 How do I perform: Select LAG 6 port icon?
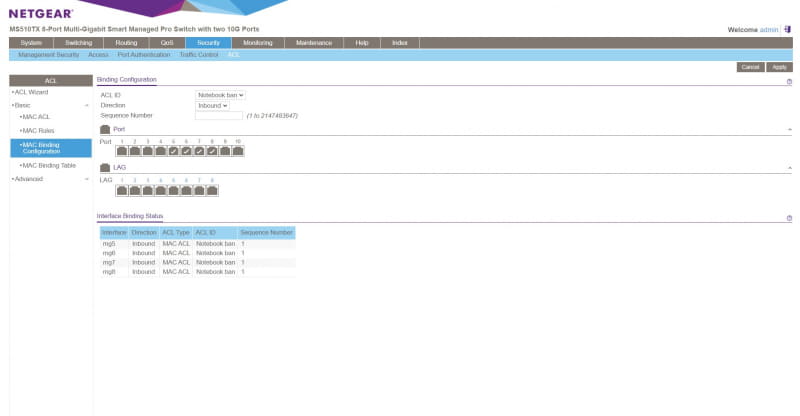pyautogui.click(x=186, y=191)
